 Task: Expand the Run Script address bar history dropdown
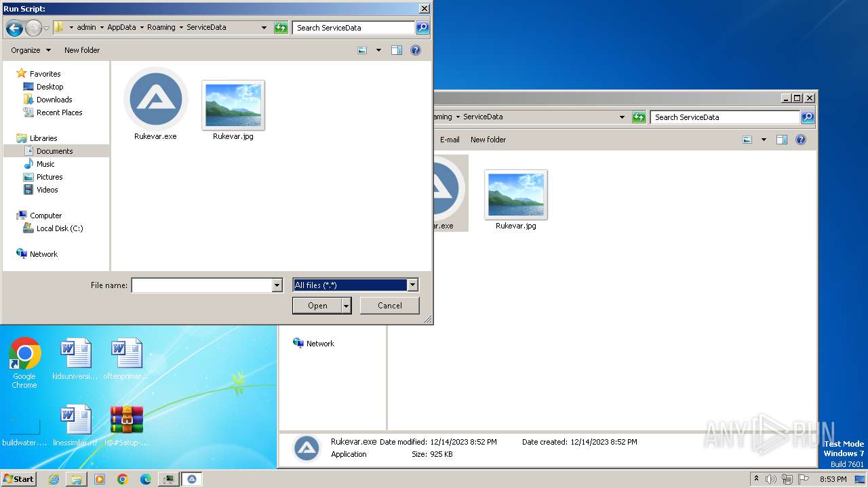pyautogui.click(x=264, y=28)
